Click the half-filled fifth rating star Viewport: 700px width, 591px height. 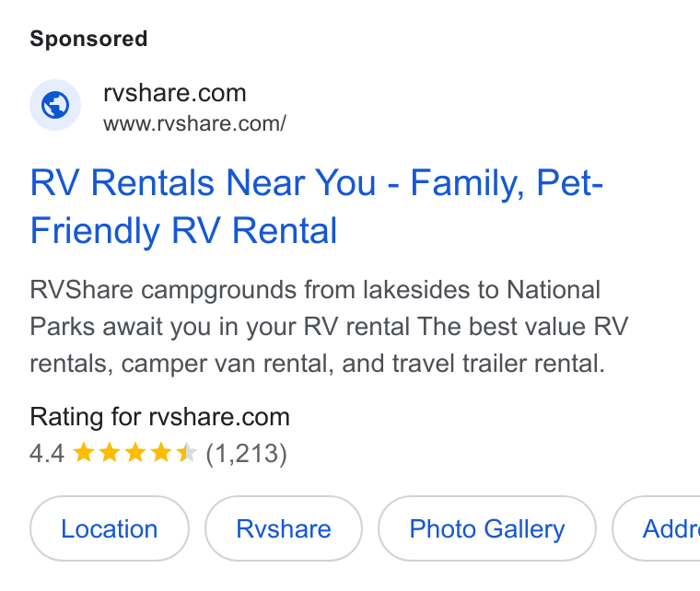click(x=186, y=453)
